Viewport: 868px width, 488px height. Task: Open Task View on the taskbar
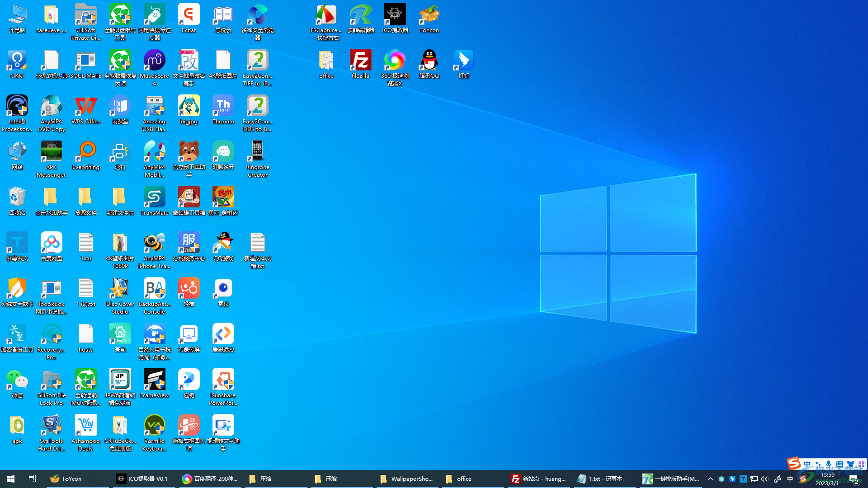point(32,479)
